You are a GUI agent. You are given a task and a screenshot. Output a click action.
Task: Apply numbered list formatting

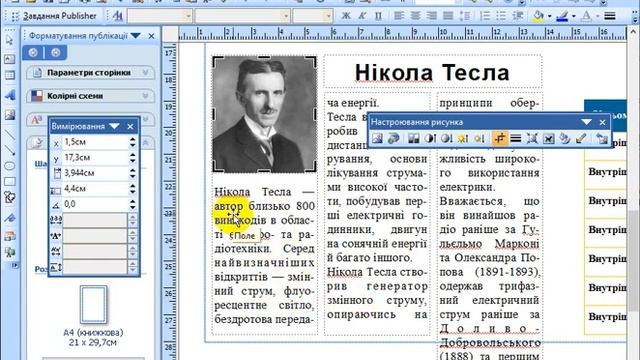click(484, 16)
